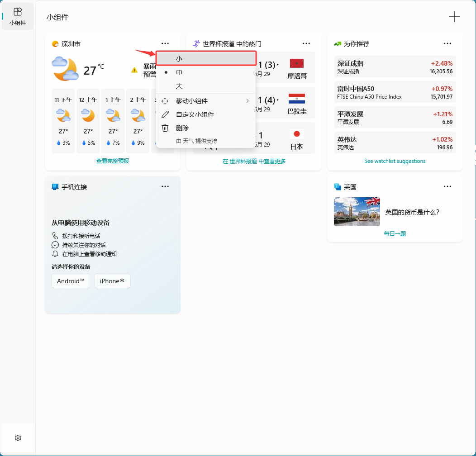Open more options for 世界杯报道 widget
Image resolution: width=476 pixels, height=456 pixels.
pyautogui.click(x=306, y=44)
